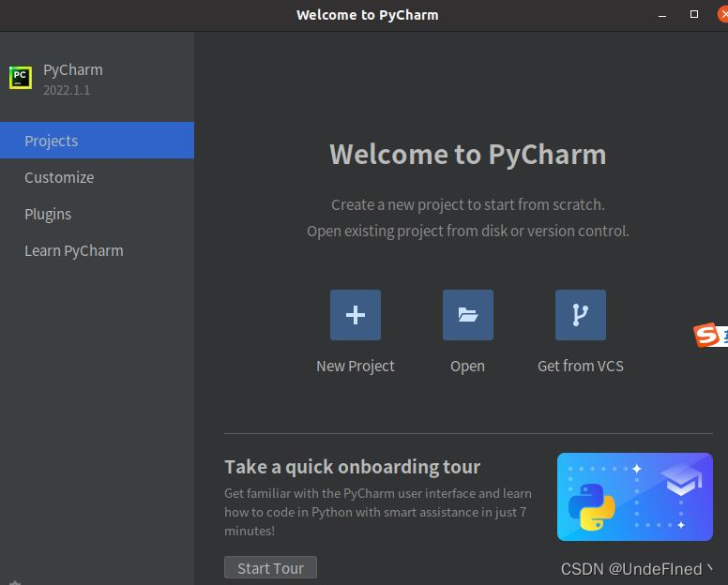Close the Welcome to PyCharm window

(723, 14)
